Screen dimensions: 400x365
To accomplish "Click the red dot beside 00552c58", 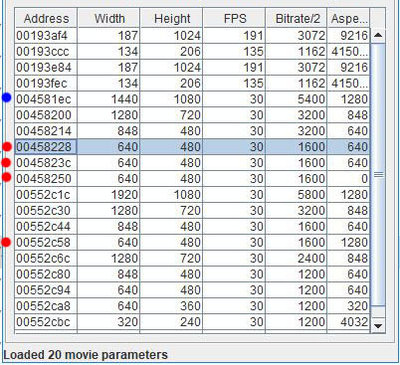I will click(x=6, y=242).
